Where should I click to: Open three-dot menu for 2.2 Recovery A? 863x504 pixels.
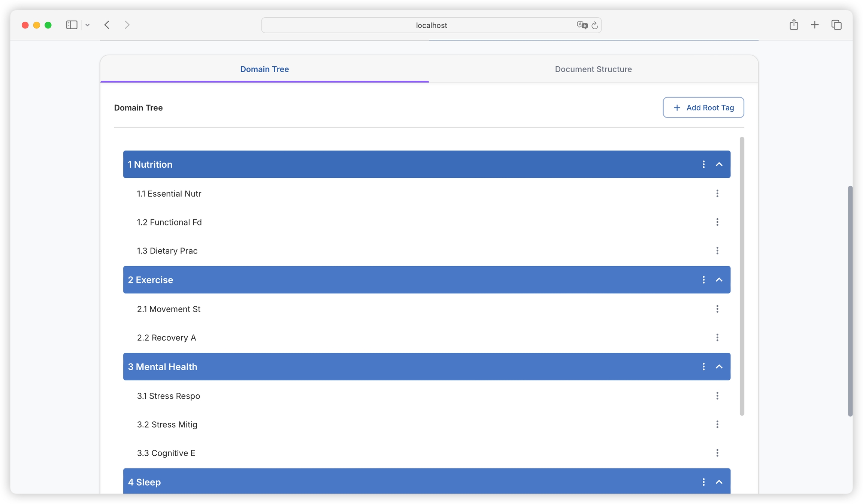coord(717,337)
